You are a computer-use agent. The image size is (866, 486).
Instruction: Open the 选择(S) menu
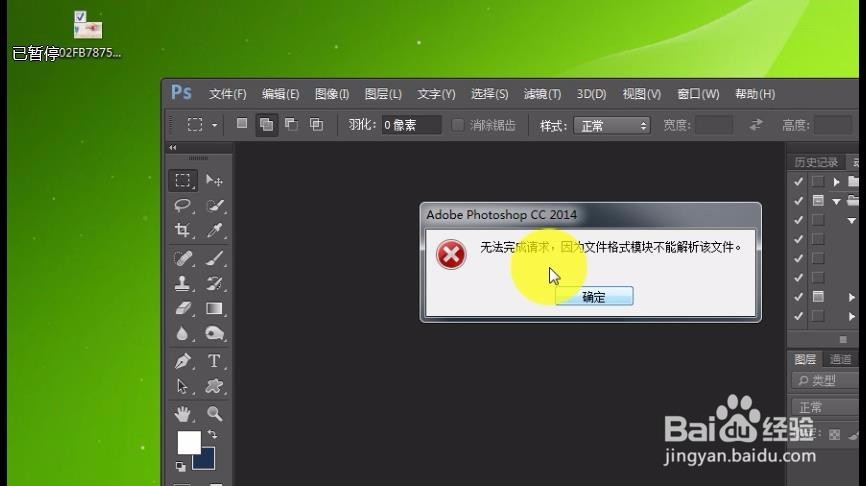point(489,94)
